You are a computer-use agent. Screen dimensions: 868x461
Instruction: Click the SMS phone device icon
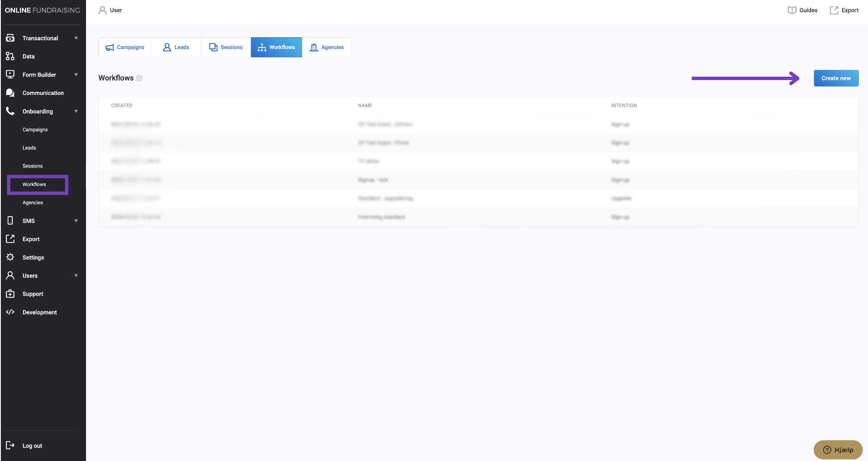point(10,221)
